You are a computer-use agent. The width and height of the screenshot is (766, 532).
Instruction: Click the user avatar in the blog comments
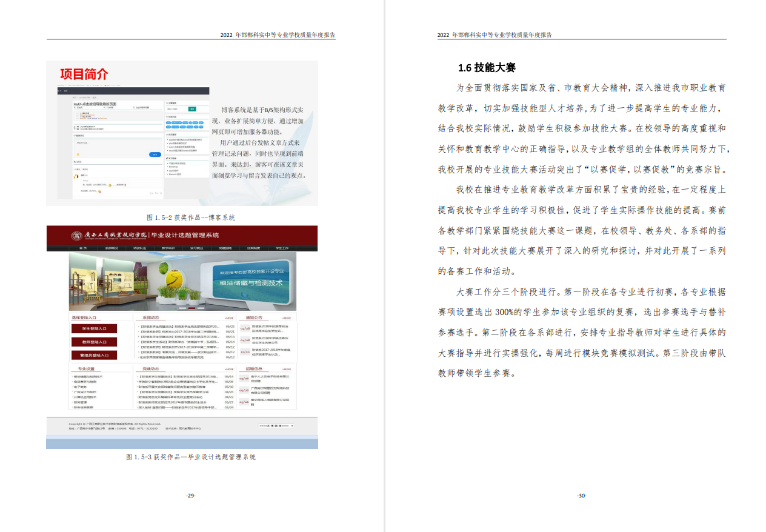[x=76, y=176]
